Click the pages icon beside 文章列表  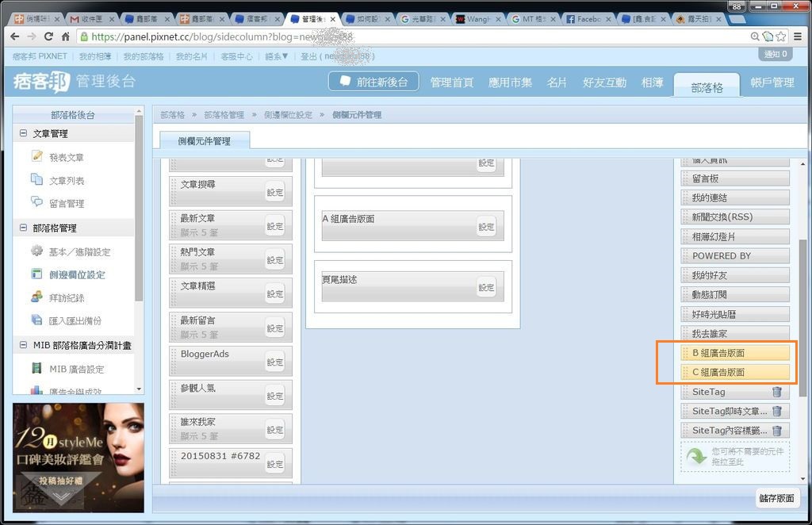click(x=36, y=179)
